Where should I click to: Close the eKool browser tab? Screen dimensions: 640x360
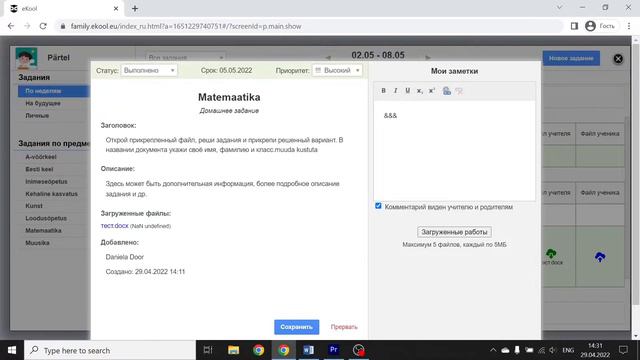116,9
